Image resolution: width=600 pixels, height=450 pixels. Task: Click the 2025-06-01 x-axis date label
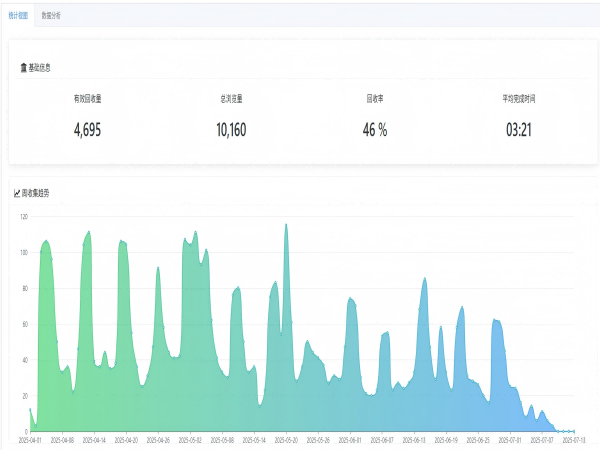point(350,439)
